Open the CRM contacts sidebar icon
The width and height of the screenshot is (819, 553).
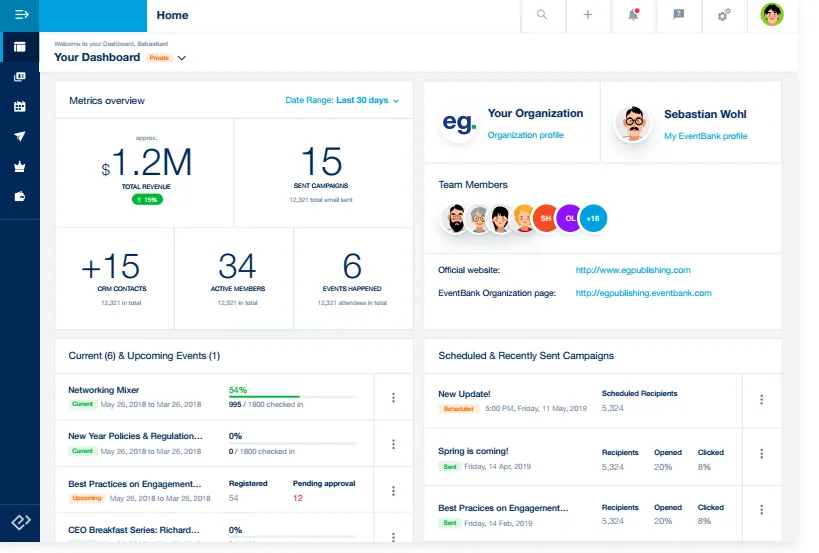(20, 77)
